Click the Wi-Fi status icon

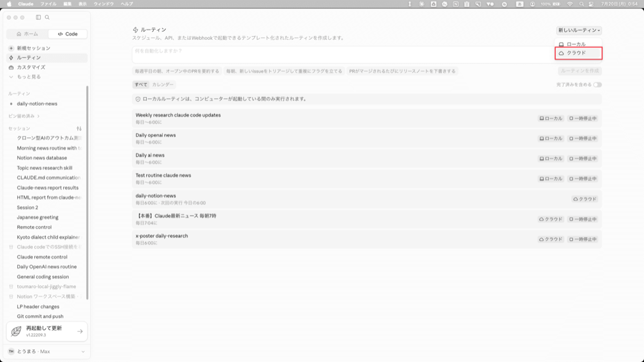click(x=570, y=4)
